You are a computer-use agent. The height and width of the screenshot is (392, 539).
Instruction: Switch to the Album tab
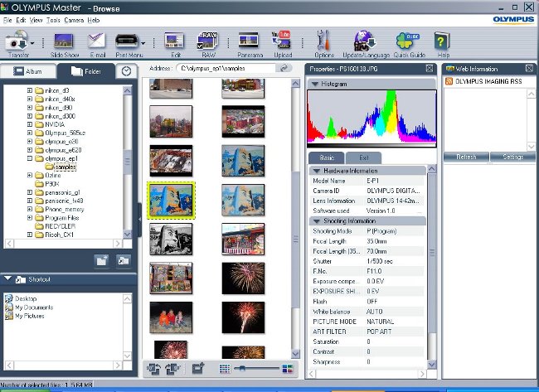point(30,71)
